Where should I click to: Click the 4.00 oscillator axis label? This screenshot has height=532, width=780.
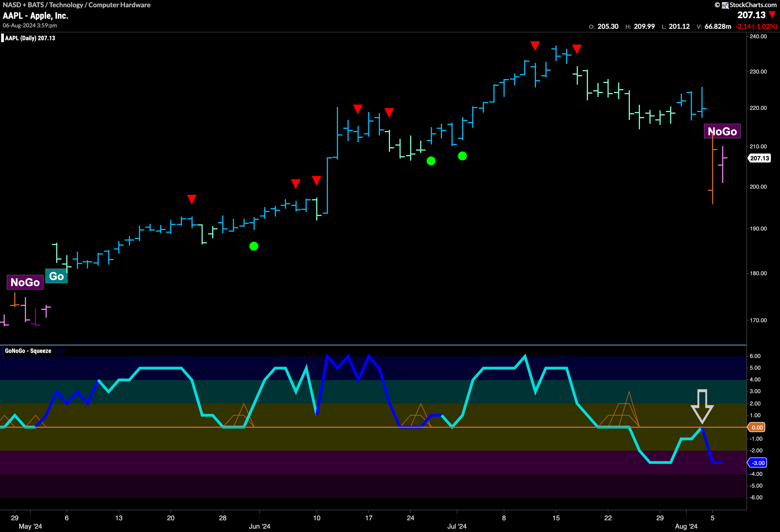pyautogui.click(x=755, y=379)
